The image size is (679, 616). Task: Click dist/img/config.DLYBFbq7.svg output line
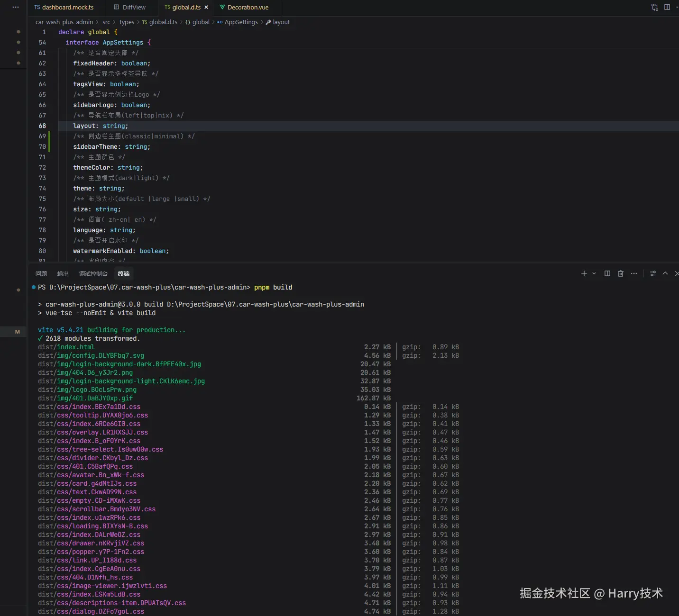click(91, 355)
